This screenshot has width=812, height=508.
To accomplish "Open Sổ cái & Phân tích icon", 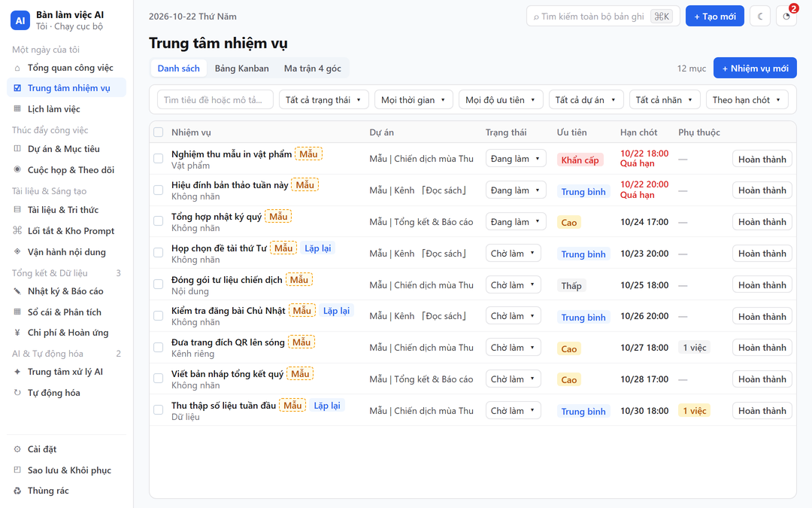I will tap(17, 312).
